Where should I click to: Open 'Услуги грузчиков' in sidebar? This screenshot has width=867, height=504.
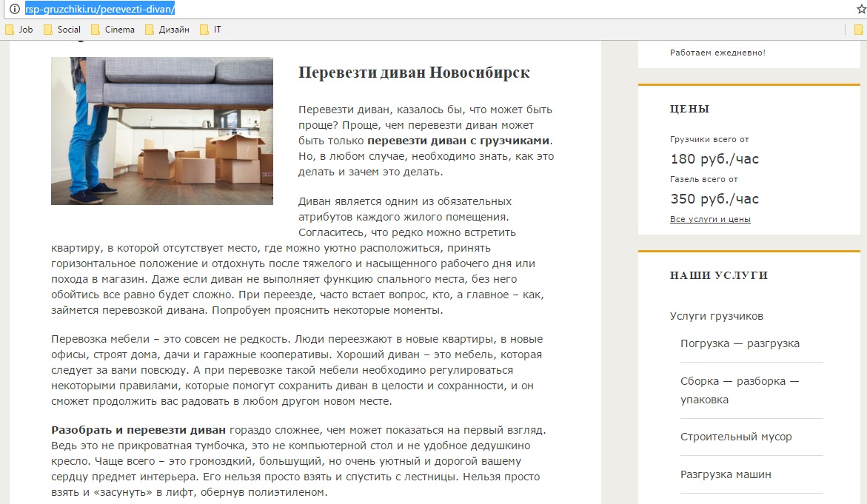tap(716, 316)
